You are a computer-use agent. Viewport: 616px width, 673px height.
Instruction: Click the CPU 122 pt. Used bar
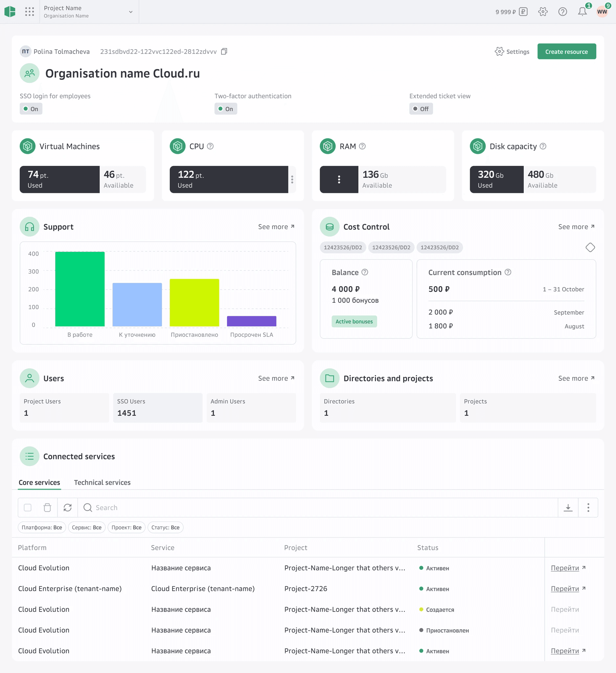tap(229, 180)
